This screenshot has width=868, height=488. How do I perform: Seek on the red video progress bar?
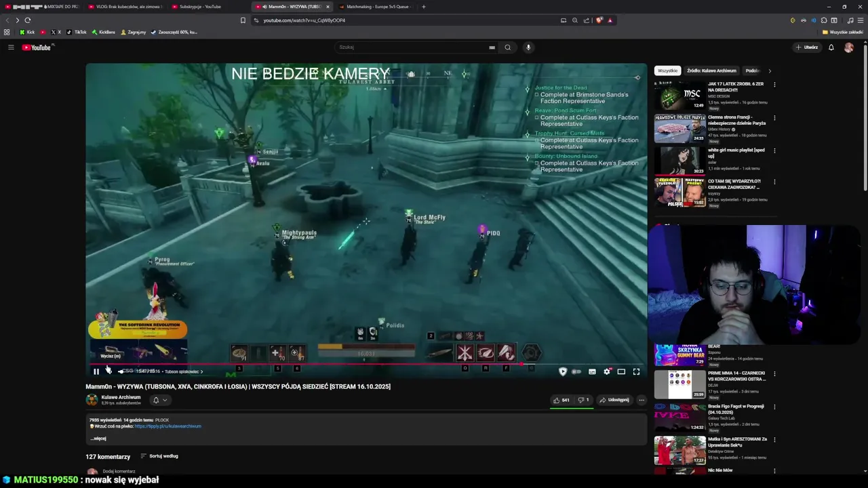[x=366, y=364]
